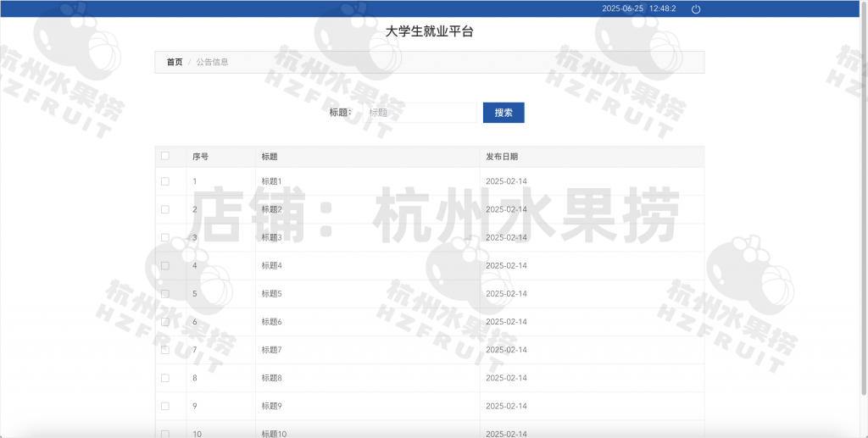Click the date cell in row 标题8
This screenshot has width=868, height=438.
coord(592,378)
